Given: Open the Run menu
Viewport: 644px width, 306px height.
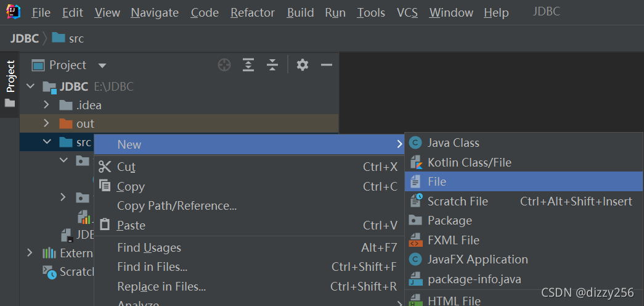Looking at the screenshot, I should tap(335, 13).
